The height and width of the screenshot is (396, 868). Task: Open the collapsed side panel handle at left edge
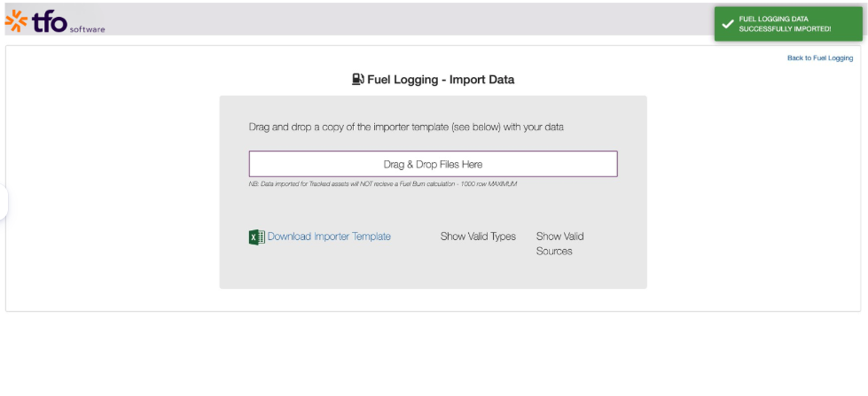pyautogui.click(x=4, y=202)
